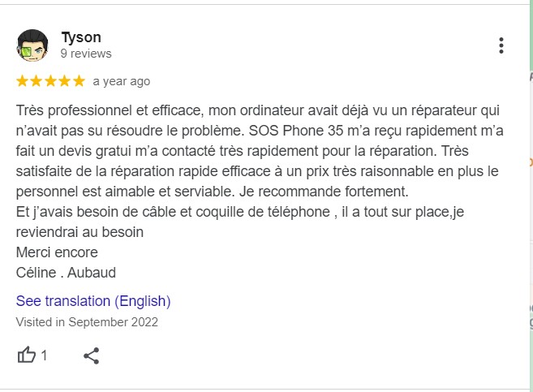
Task: Click the fourth yellow rating star
Action: (65, 81)
